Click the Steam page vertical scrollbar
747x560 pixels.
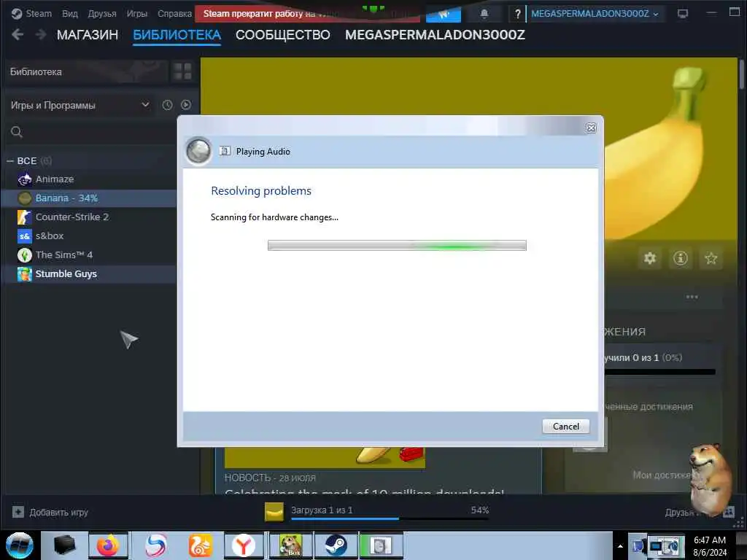[742, 74]
